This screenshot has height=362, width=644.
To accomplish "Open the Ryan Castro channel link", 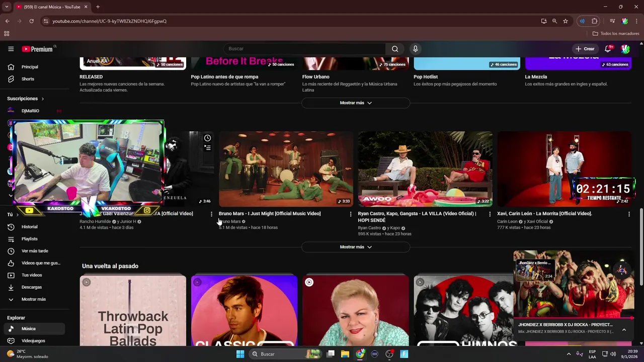I will coord(369,228).
